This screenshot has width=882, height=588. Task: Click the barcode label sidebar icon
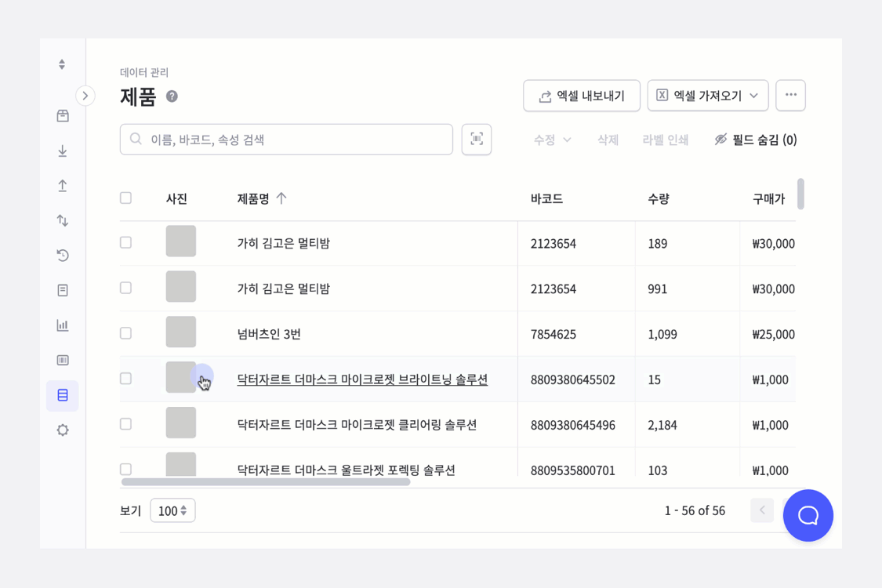[62, 360]
